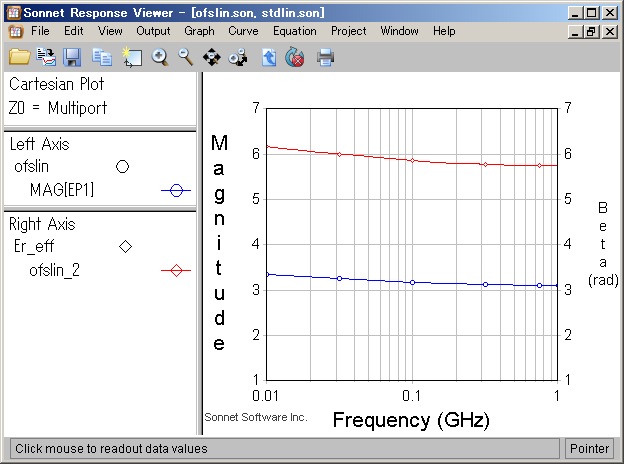
Task: Select the Zoom Out magnifier
Action: tap(185, 57)
